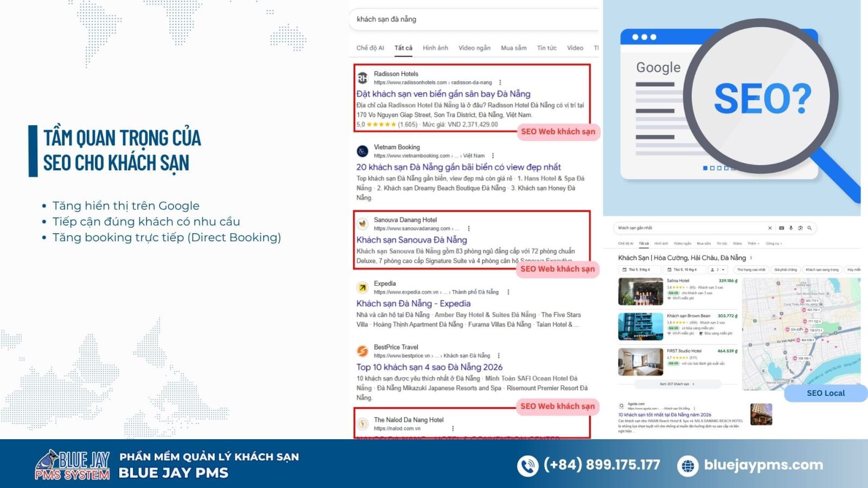
Task: Clear the 'khách sạn gần nhất' search with X
Action: point(770,228)
